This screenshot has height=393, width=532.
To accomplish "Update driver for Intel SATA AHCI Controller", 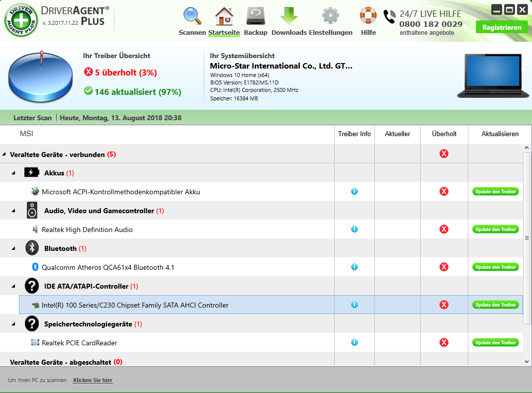I will click(495, 305).
